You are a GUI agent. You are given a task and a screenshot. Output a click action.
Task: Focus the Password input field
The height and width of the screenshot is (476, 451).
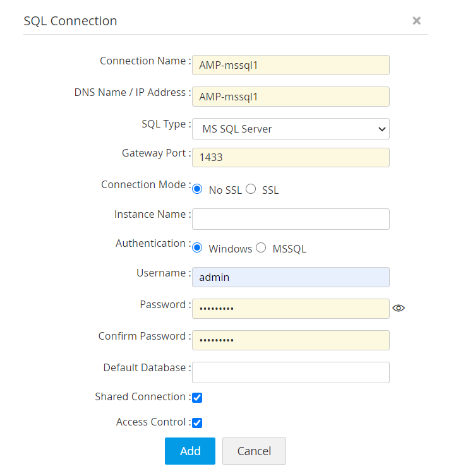291,309
